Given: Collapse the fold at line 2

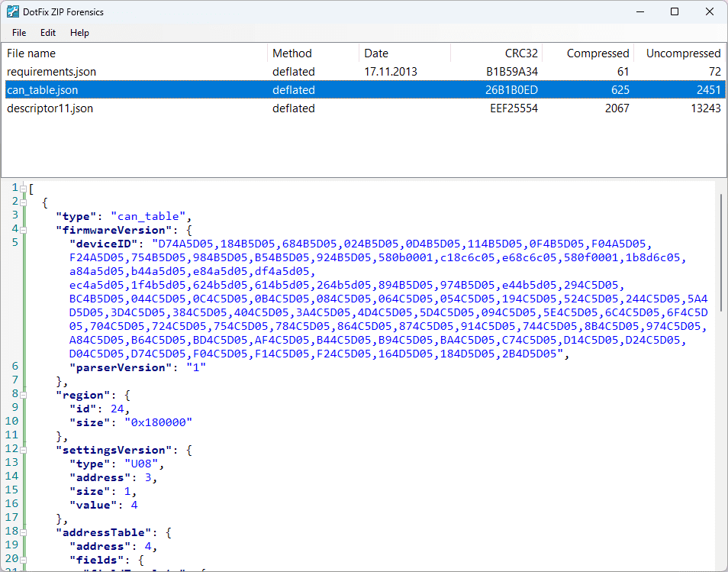Looking at the screenshot, I should coord(23,202).
